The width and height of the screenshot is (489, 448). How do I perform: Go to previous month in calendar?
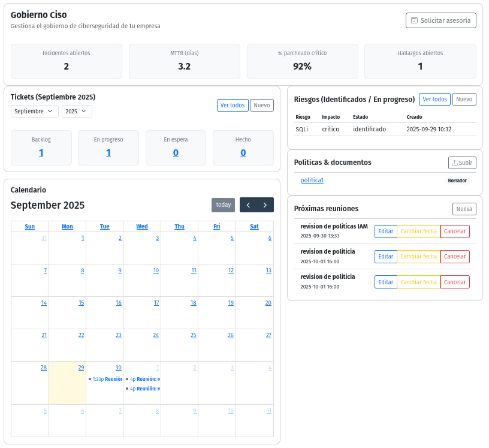248,205
